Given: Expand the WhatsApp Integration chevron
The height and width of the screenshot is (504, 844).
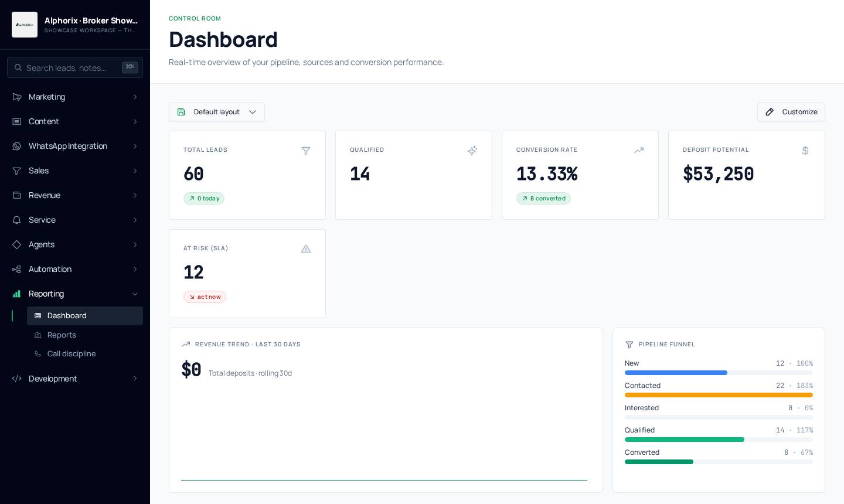Looking at the screenshot, I should click(135, 146).
